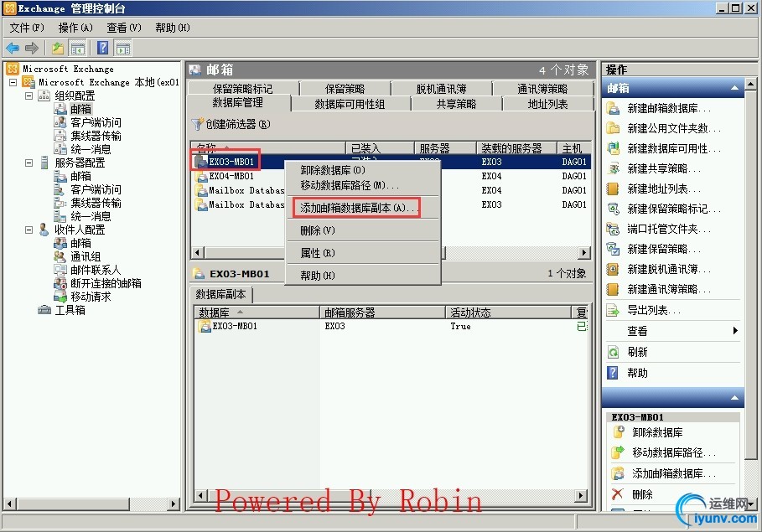
Task: Select 移动请求 tree item
Action: point(91,297)
